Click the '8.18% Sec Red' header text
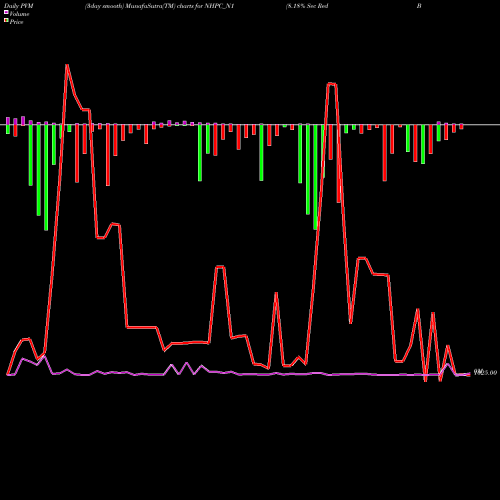 point(308,6)
